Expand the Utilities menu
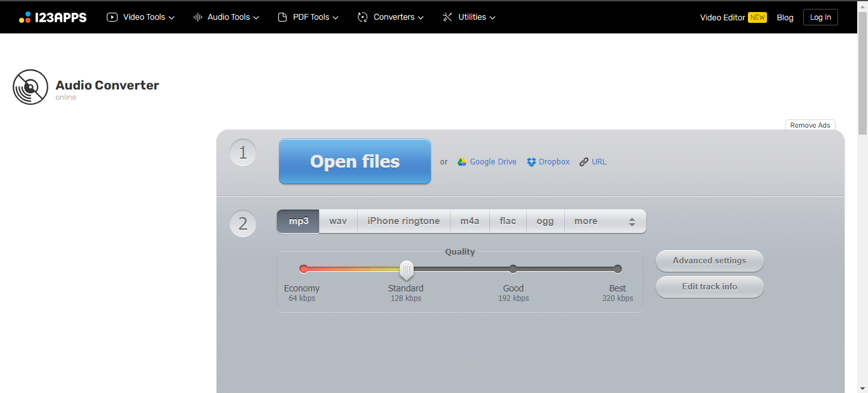The height and width of the screenshot is (393, 868). point(469,17)
